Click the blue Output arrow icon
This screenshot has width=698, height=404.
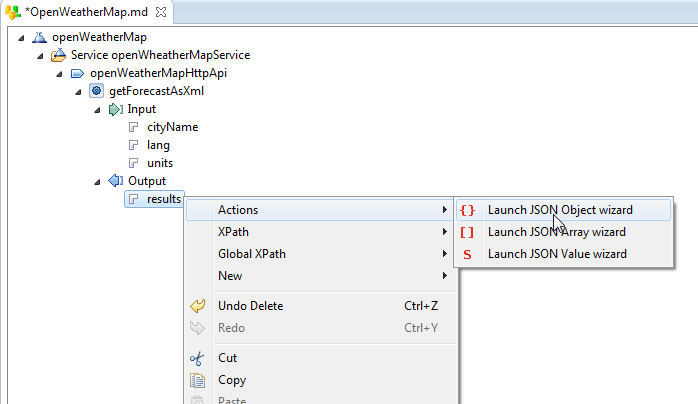pos(116,181)
